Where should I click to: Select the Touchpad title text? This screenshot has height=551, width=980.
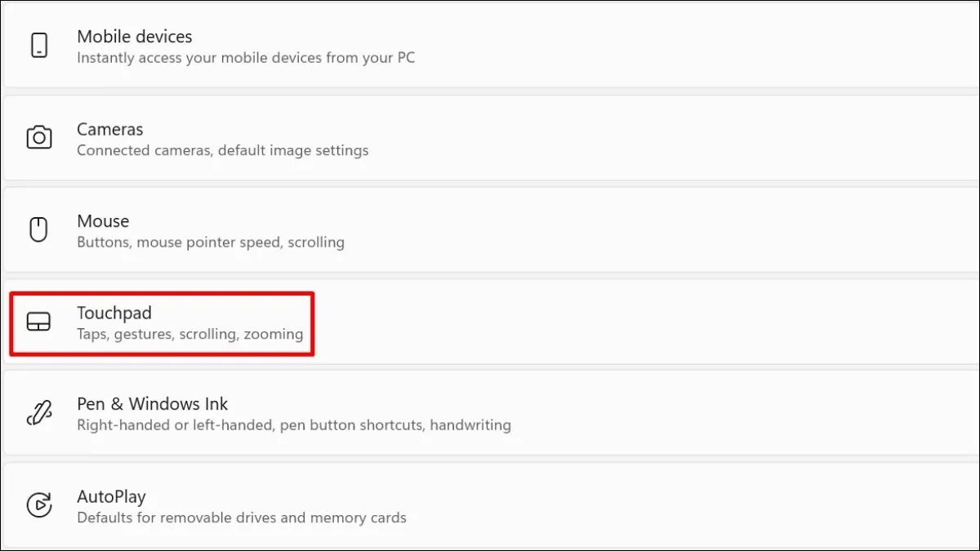[114, 313]
